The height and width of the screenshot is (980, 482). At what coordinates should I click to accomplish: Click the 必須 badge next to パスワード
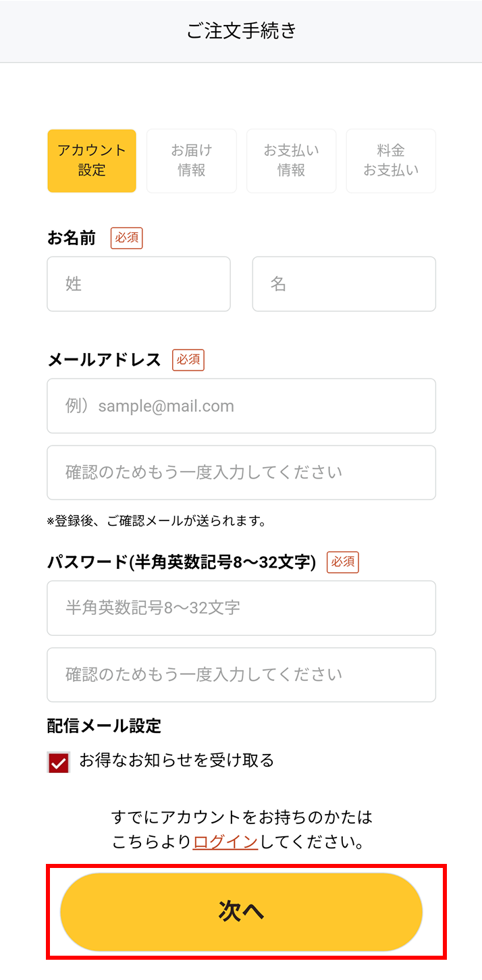pyautogui.click(x=342, y=562)
